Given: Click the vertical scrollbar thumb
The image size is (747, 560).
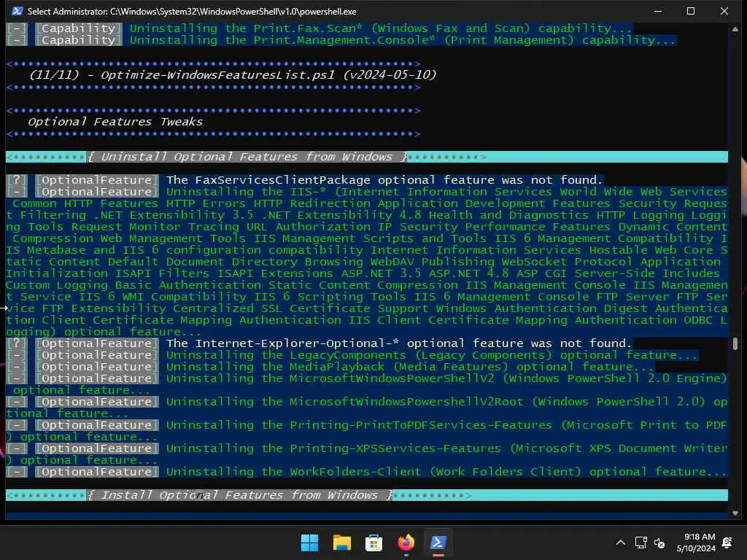Looking at the screenshot, I should coord(735,343).
